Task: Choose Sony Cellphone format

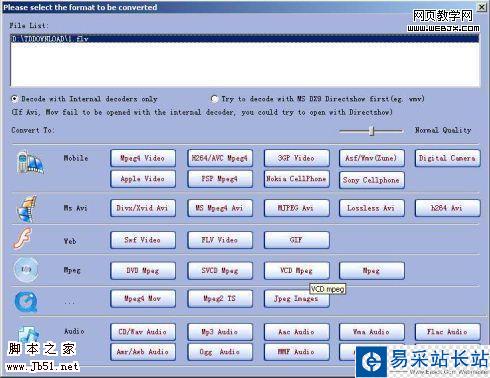Action: click(x=372, y=180)
